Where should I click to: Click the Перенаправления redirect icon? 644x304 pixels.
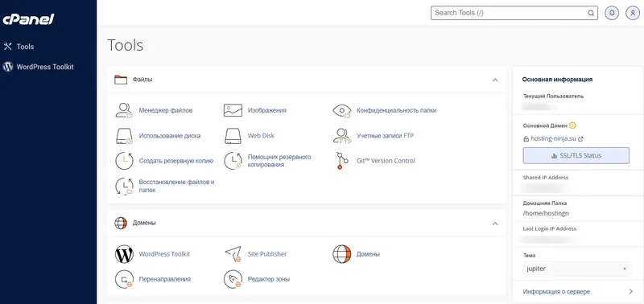click(124, 279)
